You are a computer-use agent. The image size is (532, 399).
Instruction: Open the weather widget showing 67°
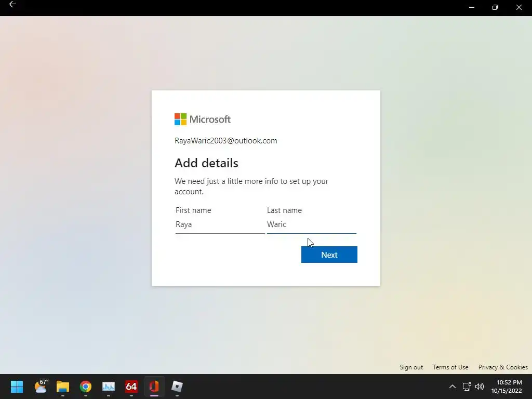41,387
